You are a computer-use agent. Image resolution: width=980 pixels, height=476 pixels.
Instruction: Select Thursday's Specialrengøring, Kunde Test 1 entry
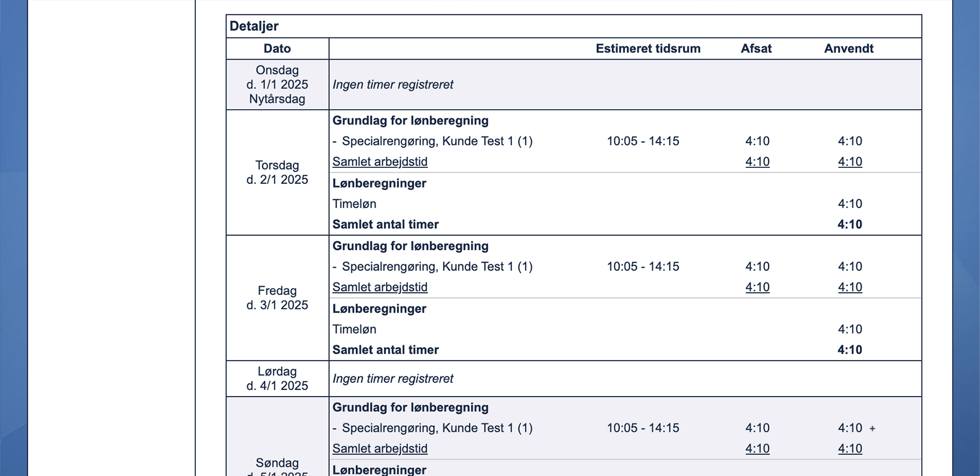(437, 141)
